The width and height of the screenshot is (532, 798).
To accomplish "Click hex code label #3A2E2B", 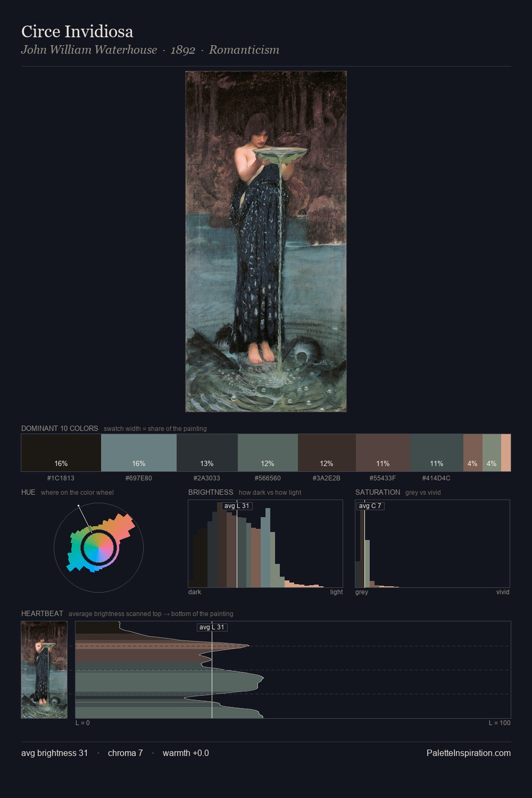I will 327,478.
